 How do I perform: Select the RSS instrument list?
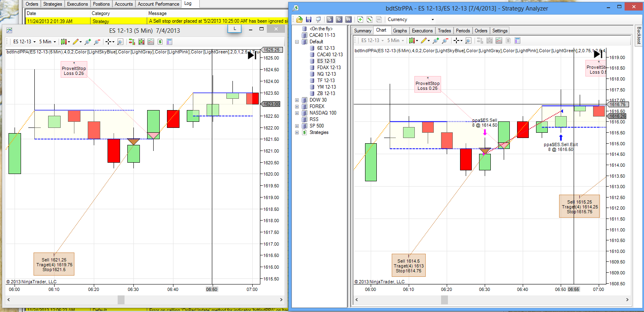click(x=314, y=119)
